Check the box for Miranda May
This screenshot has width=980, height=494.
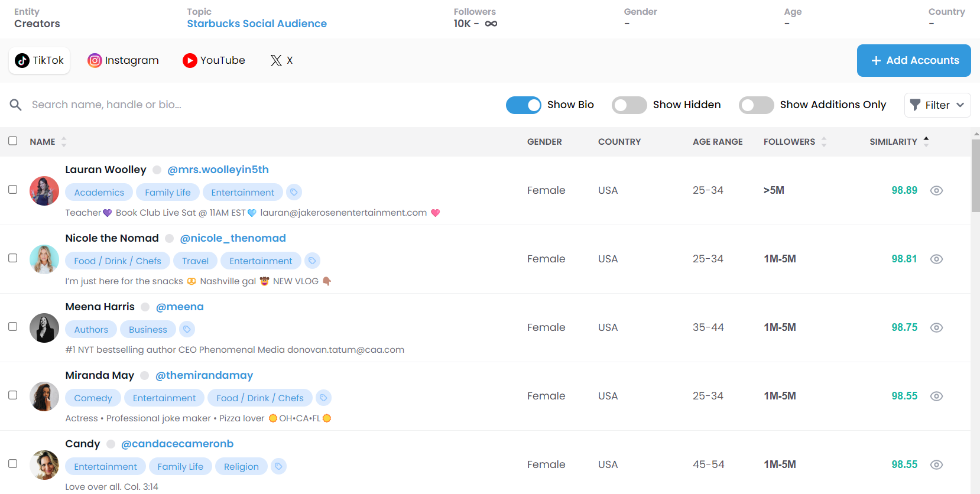pyautogui.click(x=12, y=395)
